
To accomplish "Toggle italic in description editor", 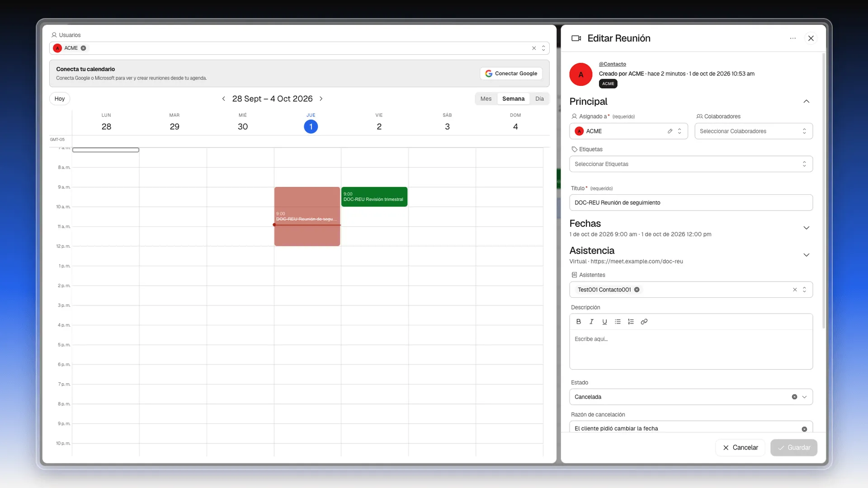I will click(x=591, y=322).
